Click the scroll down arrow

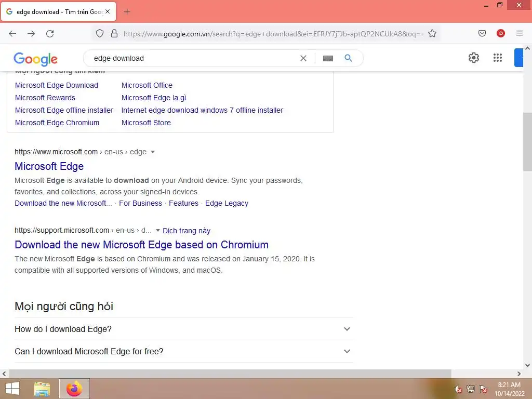[527, 365]
